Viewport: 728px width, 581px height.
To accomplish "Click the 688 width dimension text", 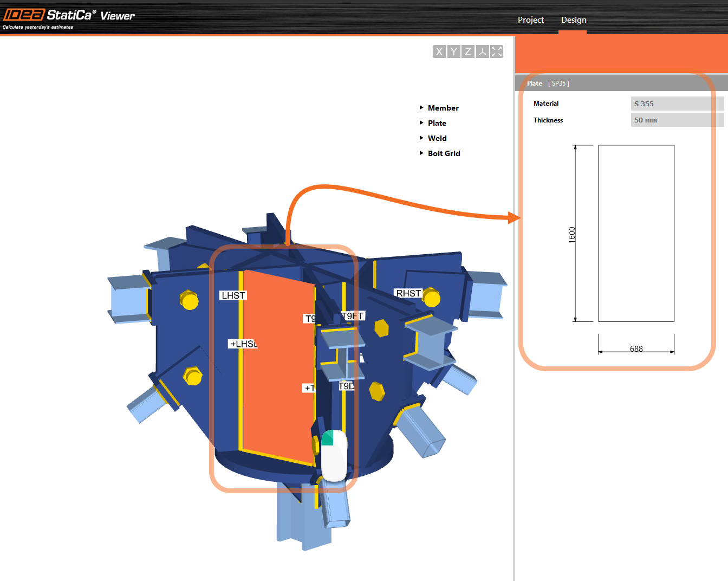I will tap(636, 348).
